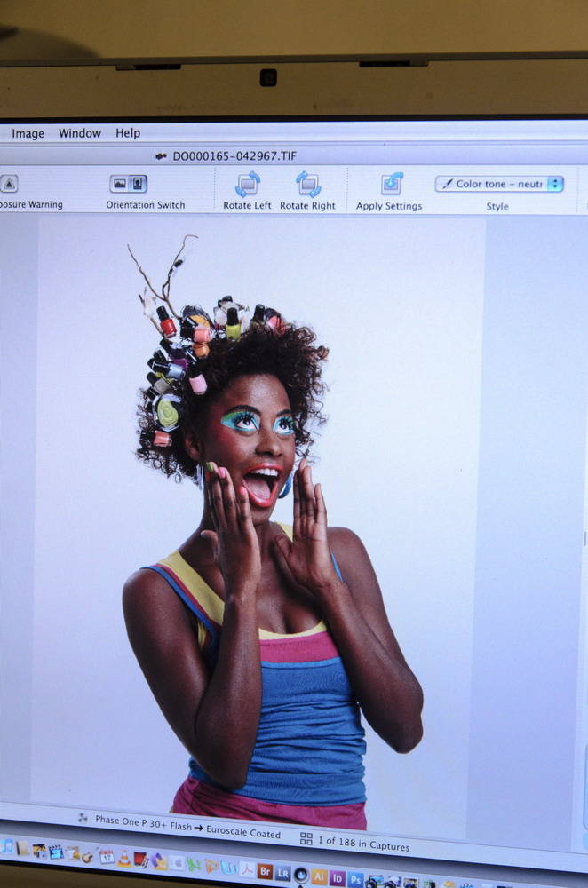Click the Rotate Left icon
The width and height of the screenshot is (588, 888).
coord(248,184)
